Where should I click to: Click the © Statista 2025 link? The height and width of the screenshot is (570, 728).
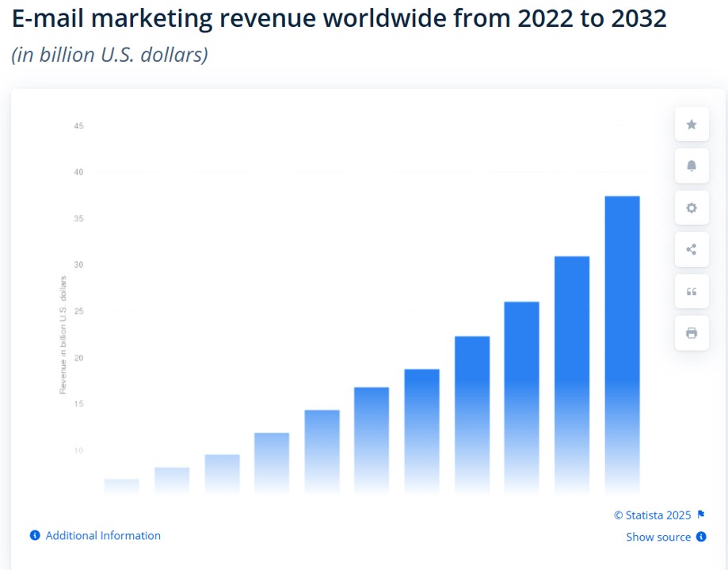[652, 515]
